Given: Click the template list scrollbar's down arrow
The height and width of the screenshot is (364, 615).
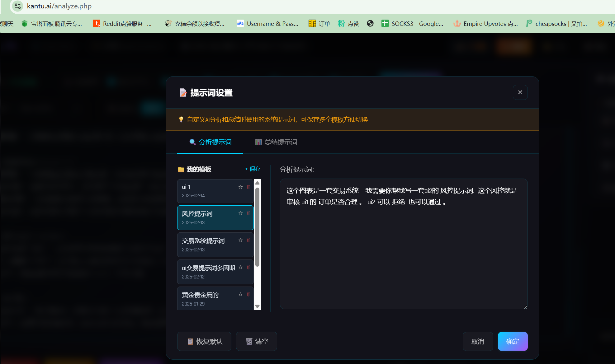Looking at the screenshot, I should [257, 306].
